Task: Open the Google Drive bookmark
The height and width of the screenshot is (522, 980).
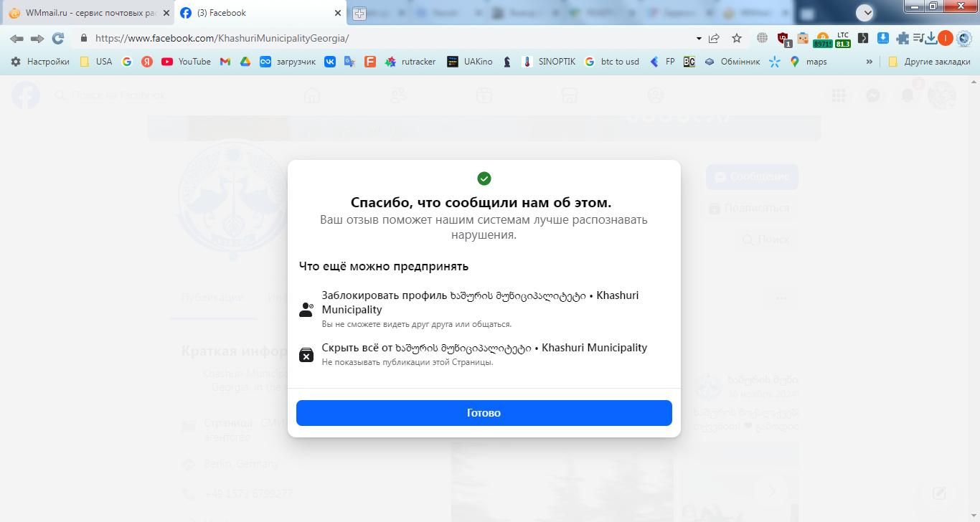Action: coord(245,62)
